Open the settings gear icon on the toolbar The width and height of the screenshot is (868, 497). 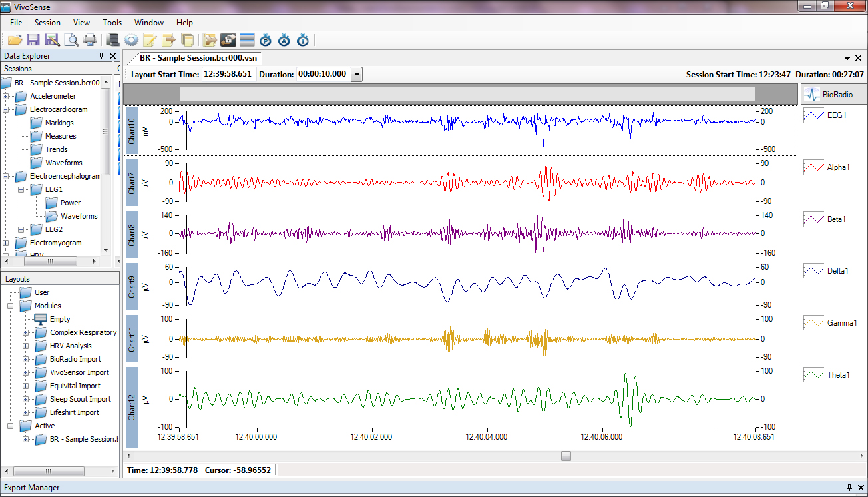pyautogui.click(x=131, y=40)
